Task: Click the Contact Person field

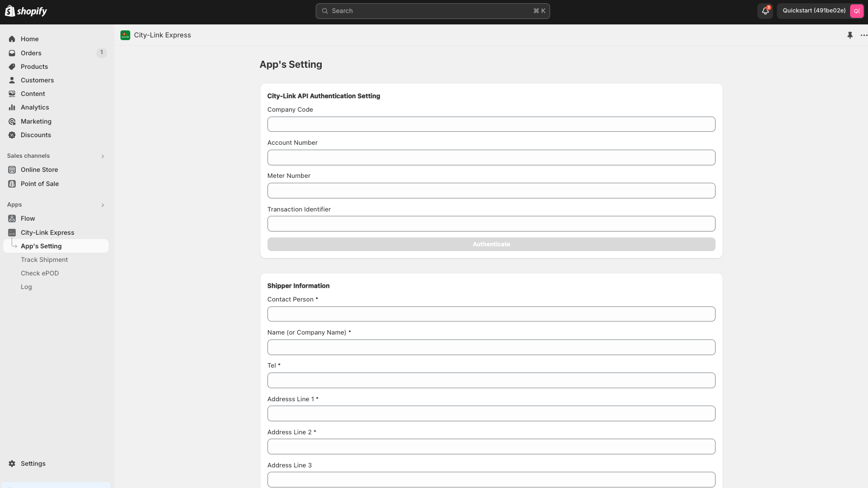Action: coord(491,314)
